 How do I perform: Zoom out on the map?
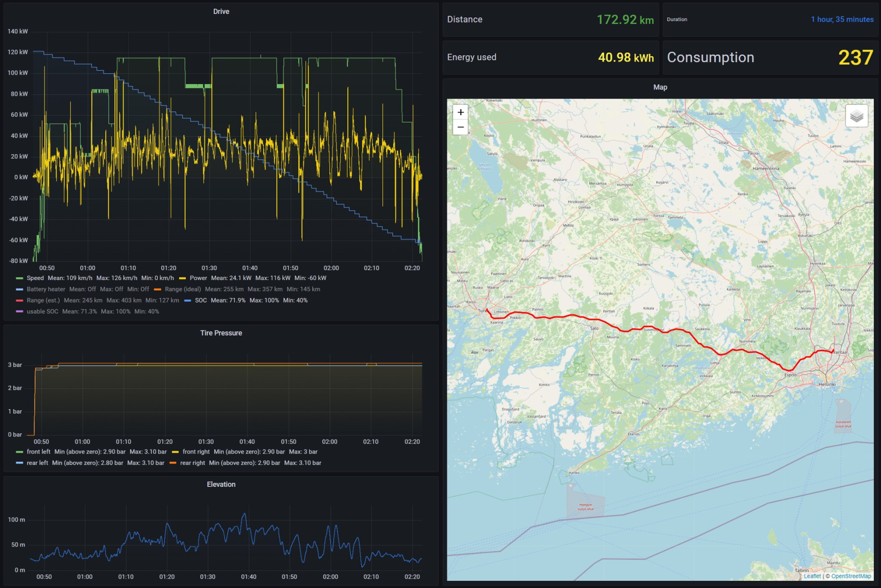[x=460, y=127]
